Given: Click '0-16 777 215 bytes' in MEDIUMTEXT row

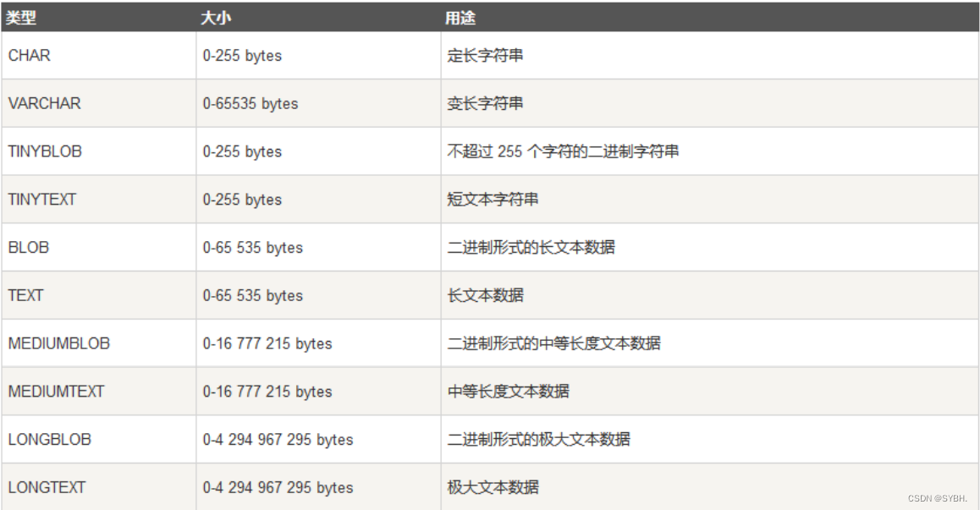Looking at the screenshot, I should click(267, 392).
